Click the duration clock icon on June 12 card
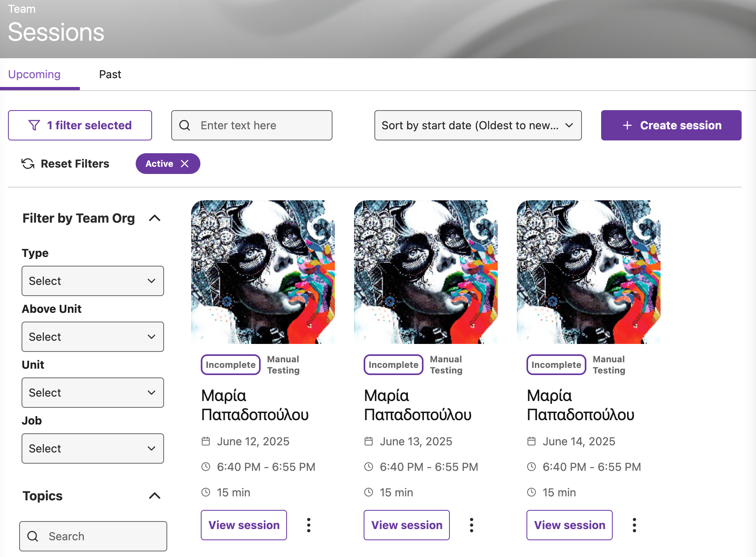 pos(206,492)
